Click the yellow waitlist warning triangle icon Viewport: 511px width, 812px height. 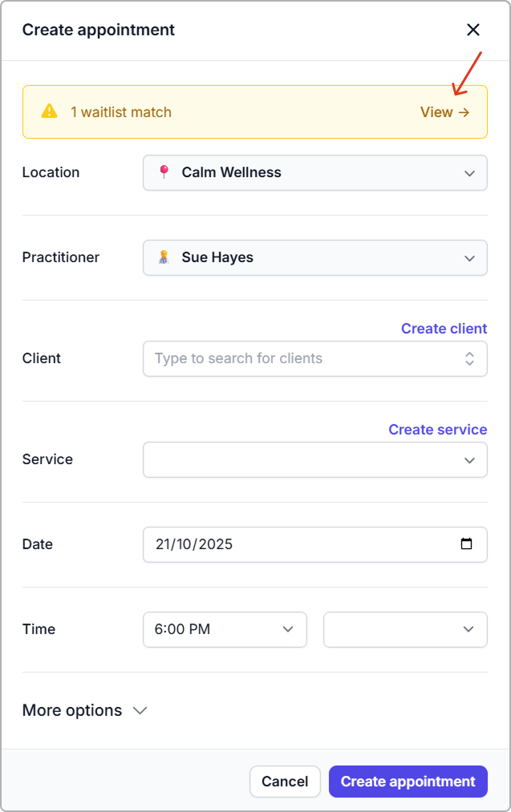(50, 111)
